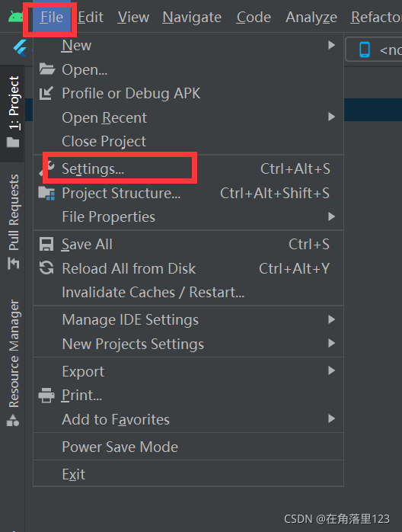The width and height of the screenshot is (402, 532).
Task: Click the Profile or Debug APK icon
Action: (46, 93)
